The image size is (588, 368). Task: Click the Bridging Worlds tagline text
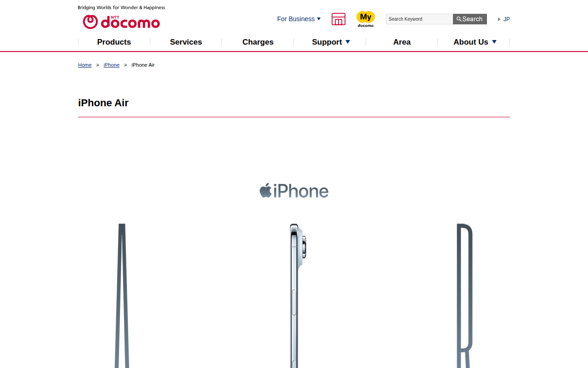[121, 7]
